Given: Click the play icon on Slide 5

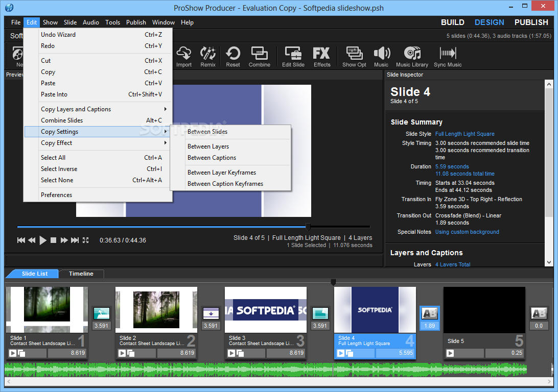Looking at the screenshot, I should coord(450,353).
